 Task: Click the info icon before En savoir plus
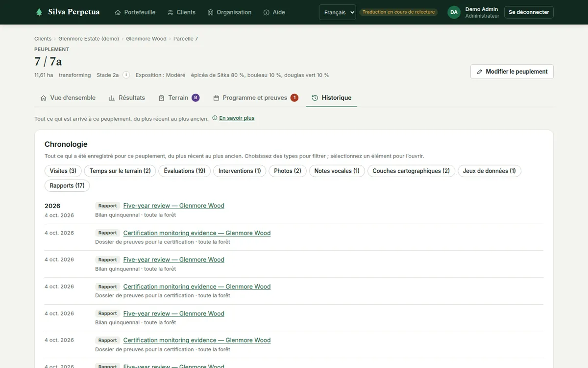215,118
